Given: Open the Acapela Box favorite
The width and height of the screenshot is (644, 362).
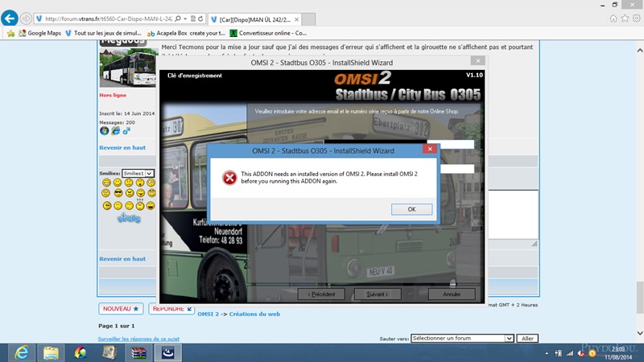Looking at the screenshot, I should coord(186,33).
